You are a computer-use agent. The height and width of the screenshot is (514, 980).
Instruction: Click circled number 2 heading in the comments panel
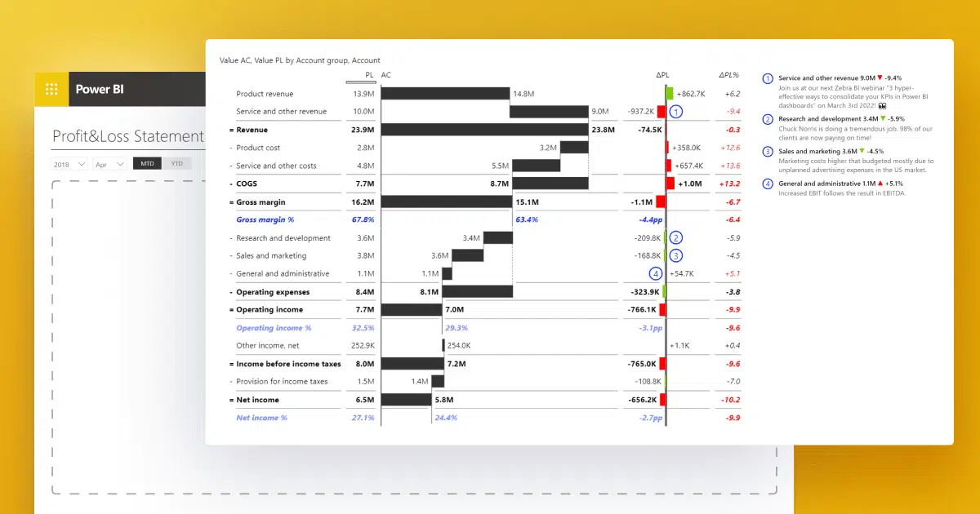(766, 119)
